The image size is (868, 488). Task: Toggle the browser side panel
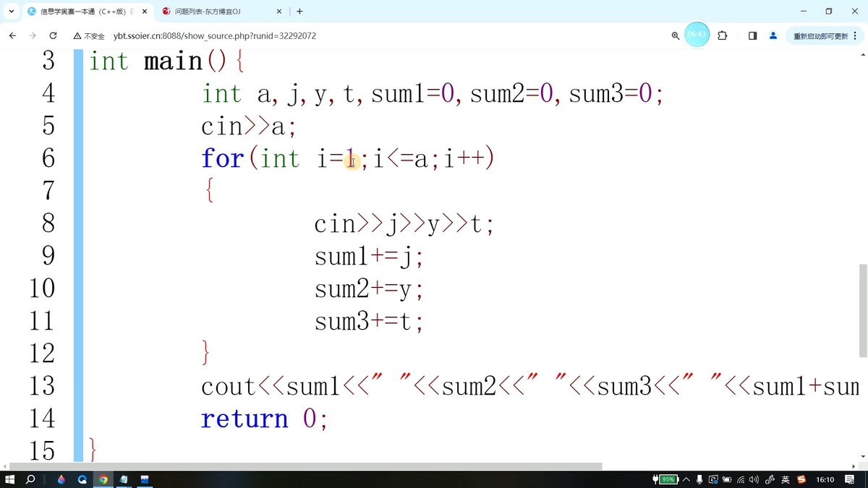752,35
